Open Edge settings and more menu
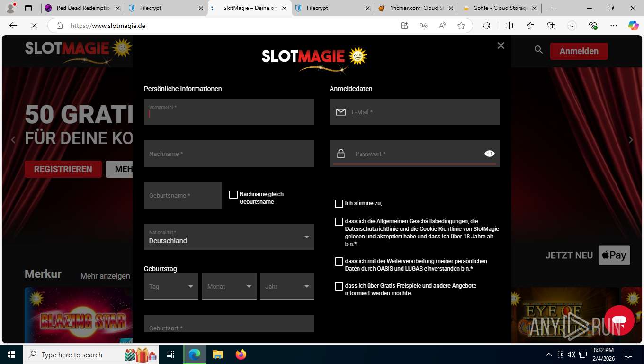Viewport: 644px width, 364px height. pos(614,26)
